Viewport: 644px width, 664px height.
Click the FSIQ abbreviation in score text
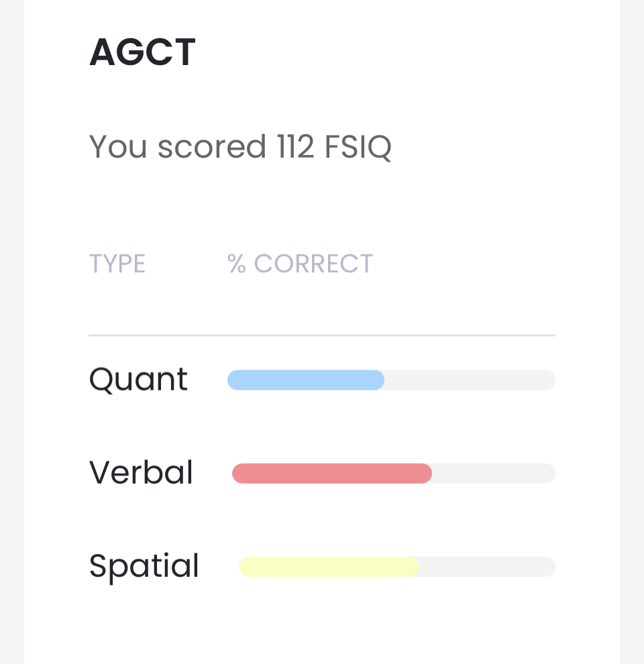tap(358, 146)
